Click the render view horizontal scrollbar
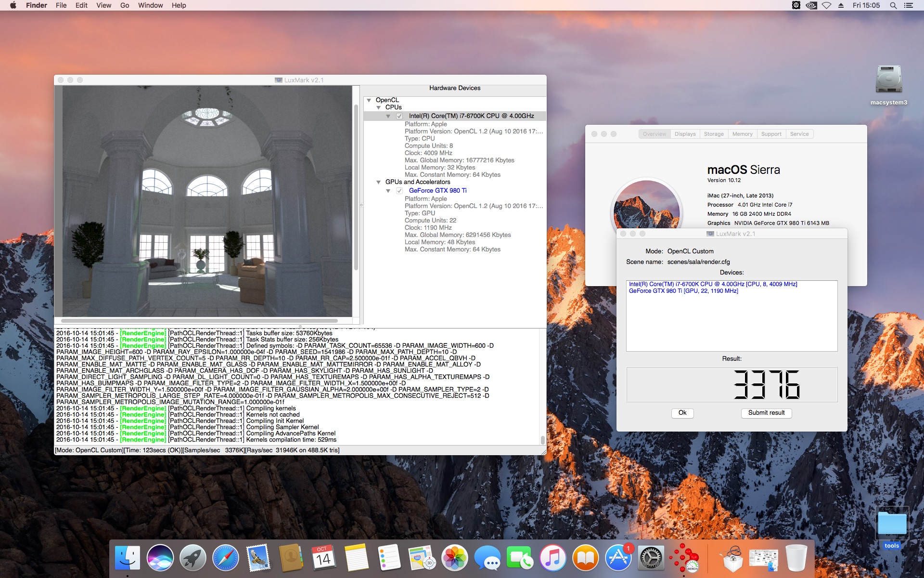This screenshot has width=924, height=578. pyautogui.click(x=199, y=321)
